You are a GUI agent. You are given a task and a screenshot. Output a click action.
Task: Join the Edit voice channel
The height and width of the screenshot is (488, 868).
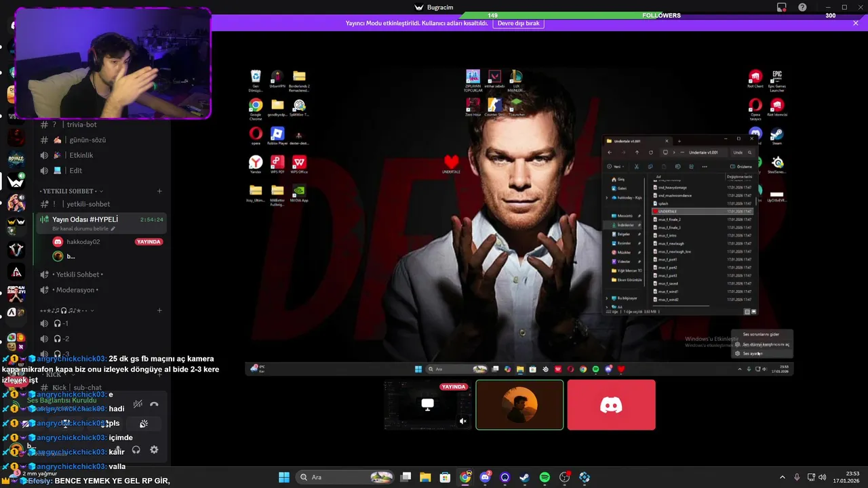(x=102, y=171)
